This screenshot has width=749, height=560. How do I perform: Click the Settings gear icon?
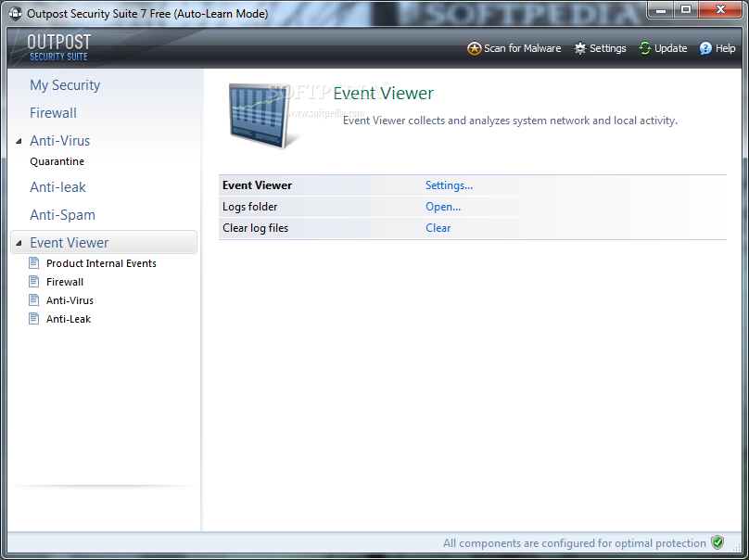coord(580,48)
